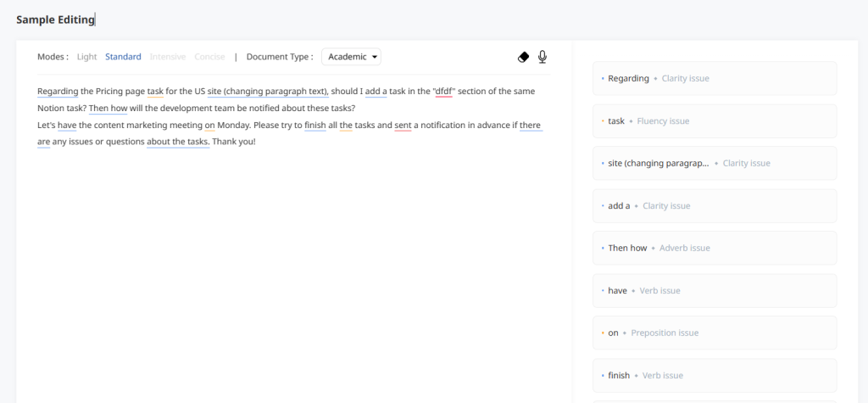Viewport: 868px width, 403px height.
Task: Click the eraser clear-text icon
Action: point(523,57)
